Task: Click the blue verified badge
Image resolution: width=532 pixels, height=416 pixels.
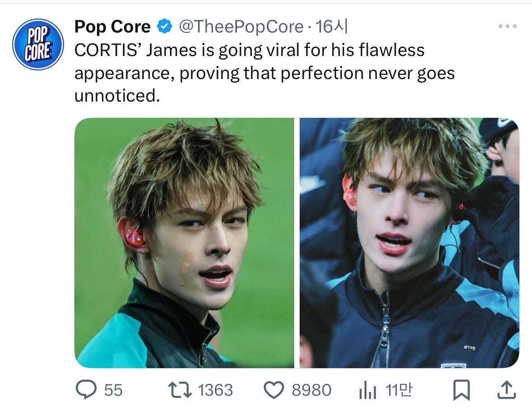Action: [164, 27]
